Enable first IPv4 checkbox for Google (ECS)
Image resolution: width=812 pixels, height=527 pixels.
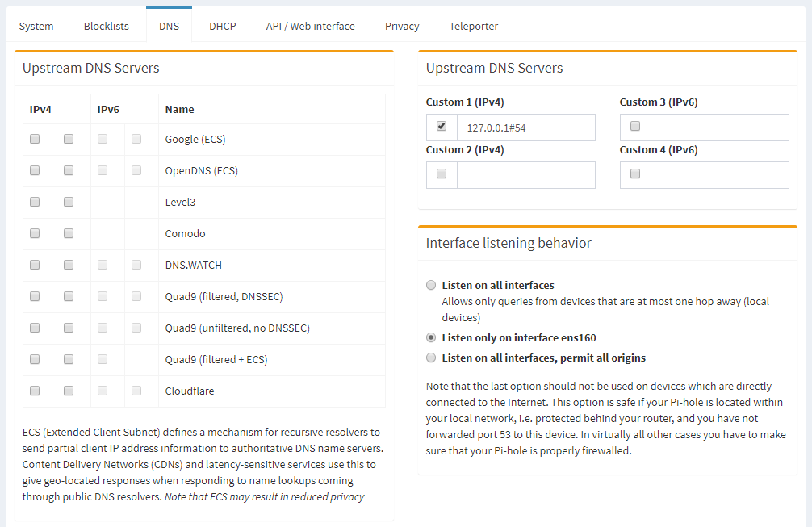[35, 139]
